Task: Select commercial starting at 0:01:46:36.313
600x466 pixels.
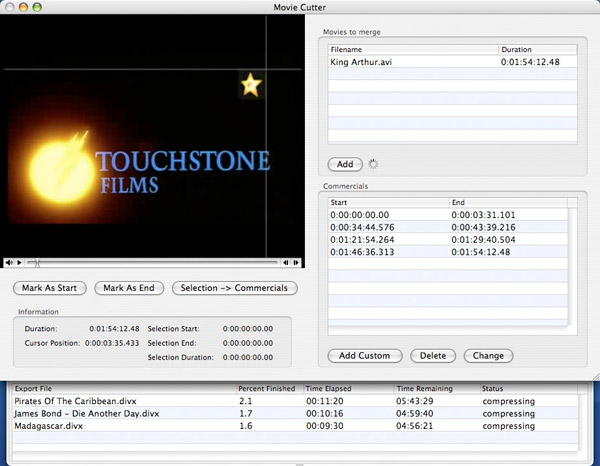Action: [448, 252]
